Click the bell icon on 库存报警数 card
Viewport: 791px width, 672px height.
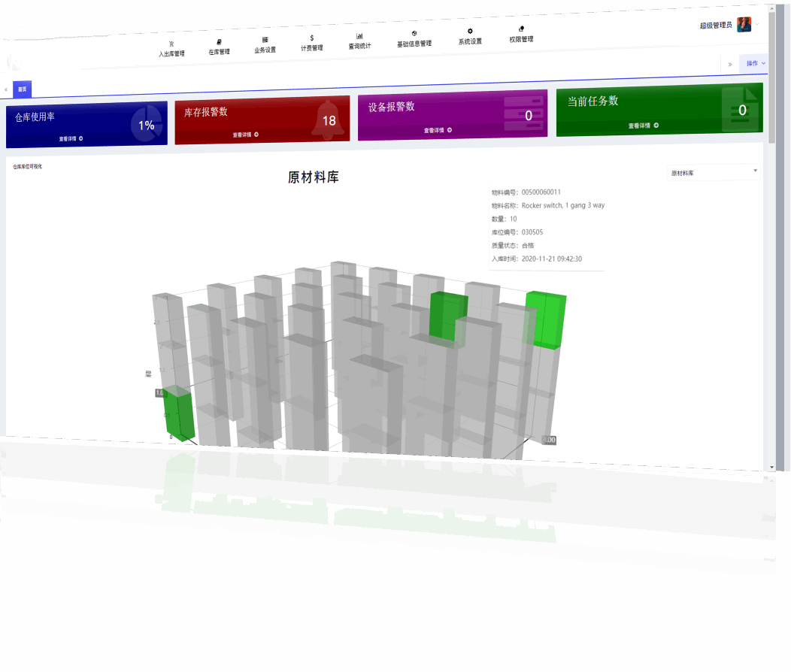tap(329, 119)
